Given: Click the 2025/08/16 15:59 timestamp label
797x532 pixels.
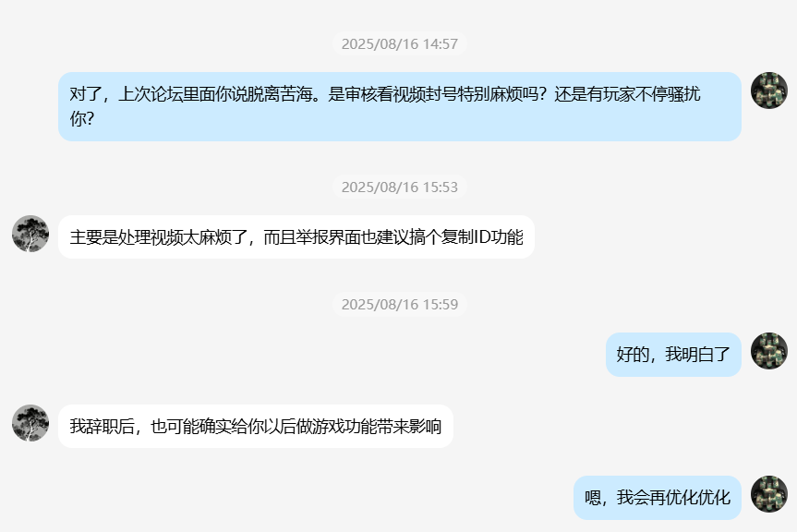Looking at the screenshot, I should point(400,305).
